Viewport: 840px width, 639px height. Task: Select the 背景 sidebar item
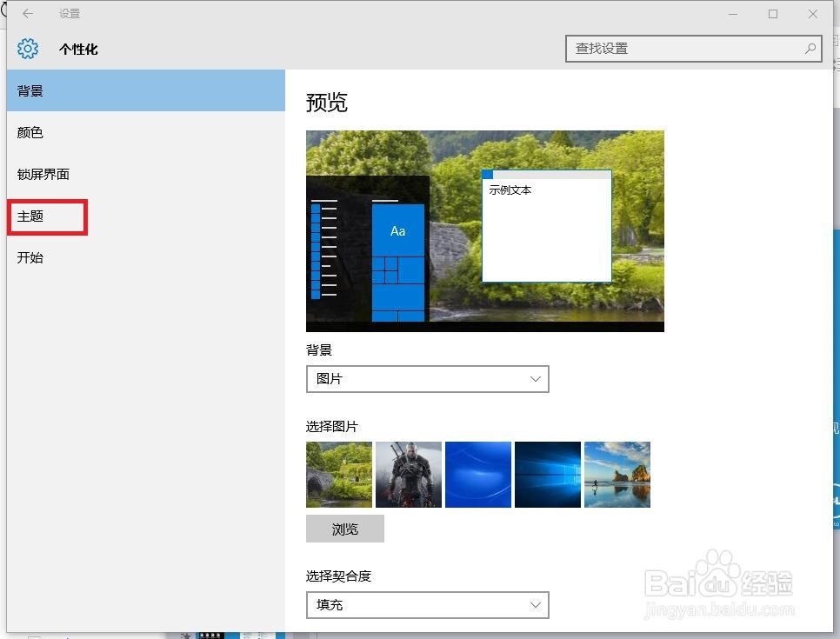point(146,90)
